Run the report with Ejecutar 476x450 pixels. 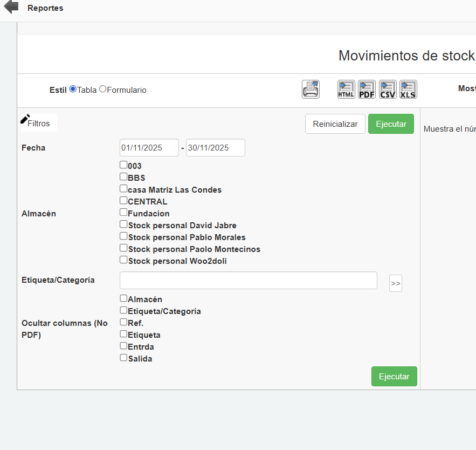click(x=391, y=124)
